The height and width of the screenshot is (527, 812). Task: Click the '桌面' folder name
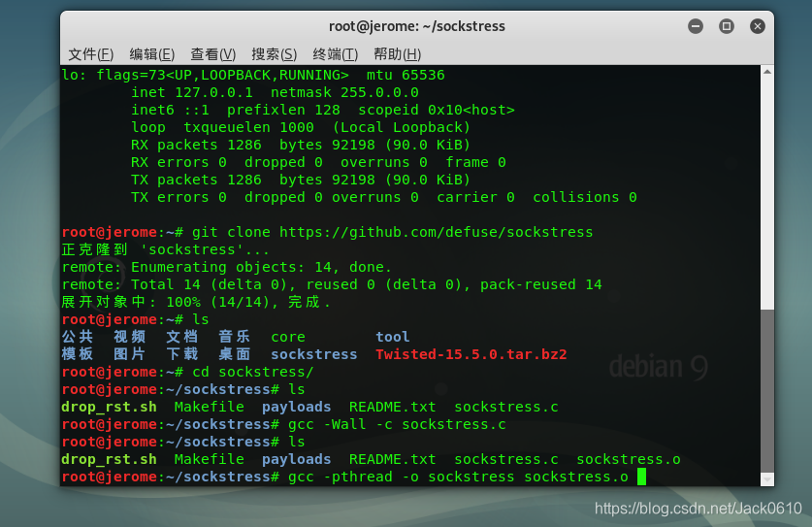coord(234,354)
